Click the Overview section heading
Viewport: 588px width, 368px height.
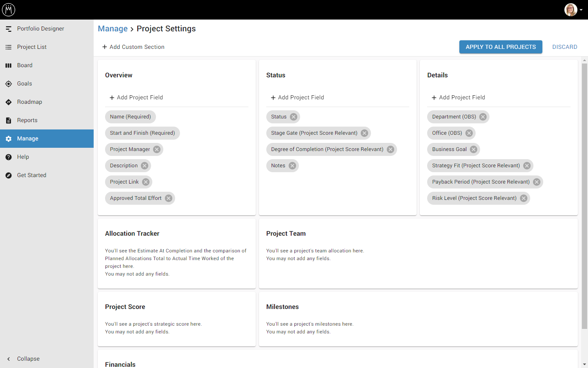point(118,75)
